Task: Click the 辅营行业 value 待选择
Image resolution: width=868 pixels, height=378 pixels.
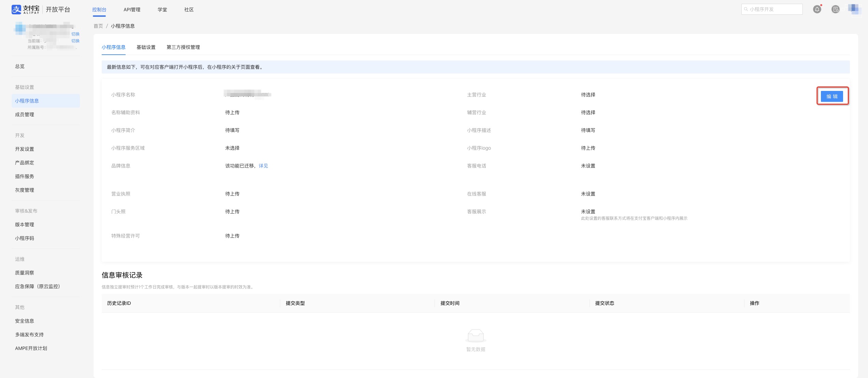Action: [588, 112]
